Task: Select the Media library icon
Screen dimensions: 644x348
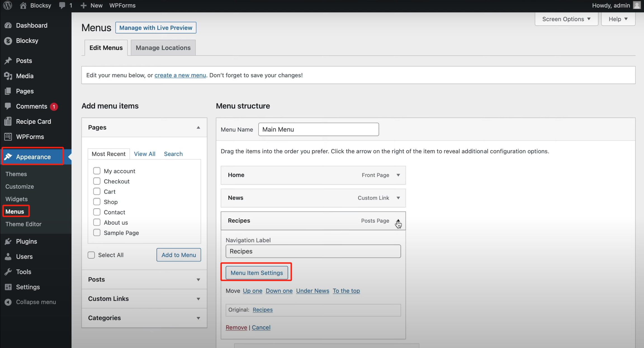Action: click(x=8, y=76)
